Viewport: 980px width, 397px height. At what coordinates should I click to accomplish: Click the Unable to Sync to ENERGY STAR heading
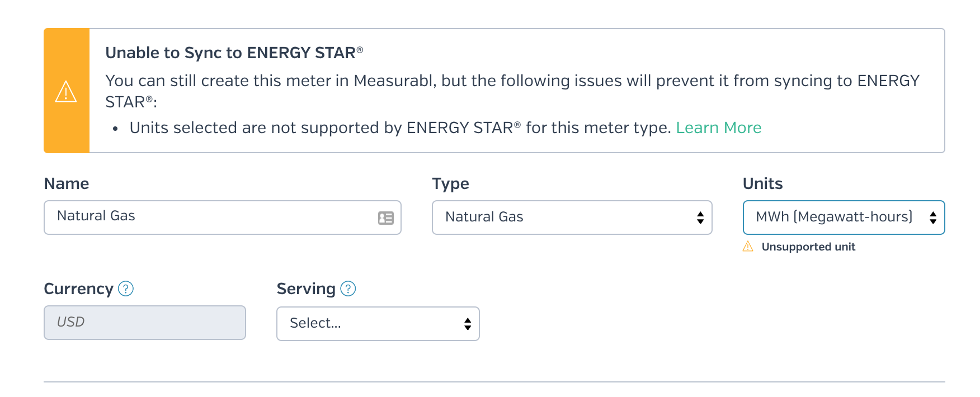(x=234, y=53)
